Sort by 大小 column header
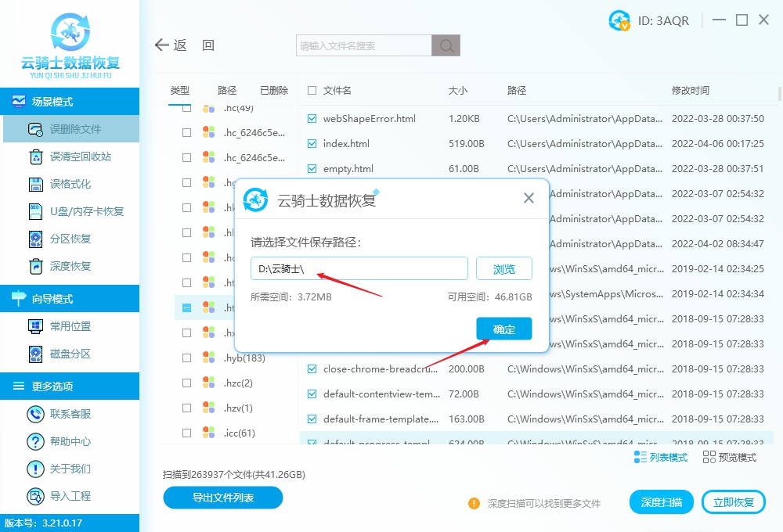Viewport: 783px width, 532px height. 458,90
